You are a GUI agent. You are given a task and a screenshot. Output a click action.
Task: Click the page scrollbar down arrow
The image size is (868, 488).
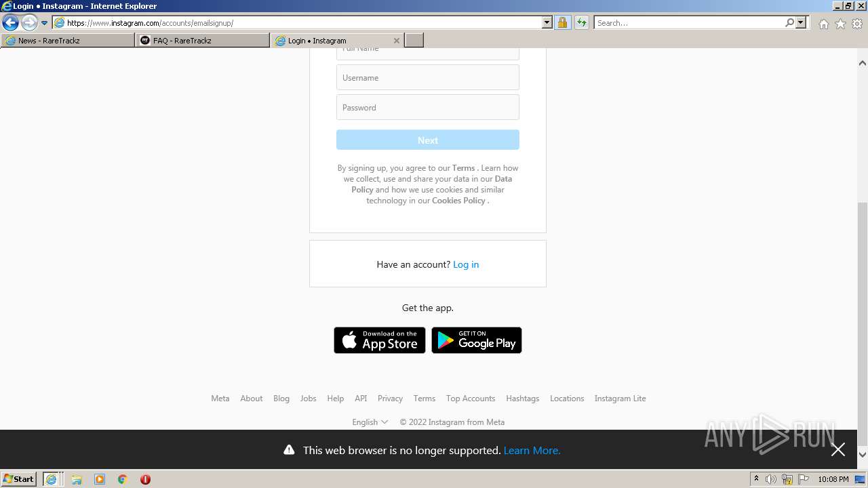pos(863,455)
